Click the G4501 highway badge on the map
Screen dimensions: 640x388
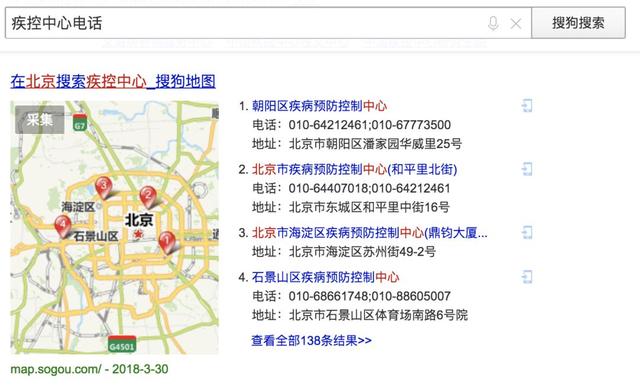click(122, 344)
